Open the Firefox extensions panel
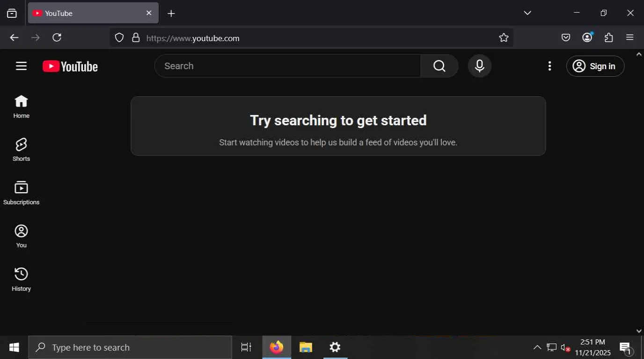Image resolution: width=644 pixels, height=359 pixels. click(609, 38)
